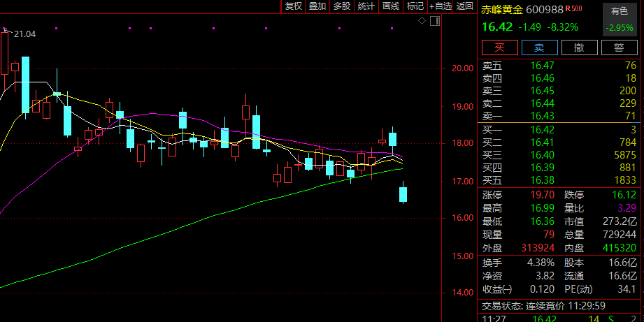This screenshot has width=644, height=322.
Task: Click the red 买 buy button
Action: coord(499,47)
